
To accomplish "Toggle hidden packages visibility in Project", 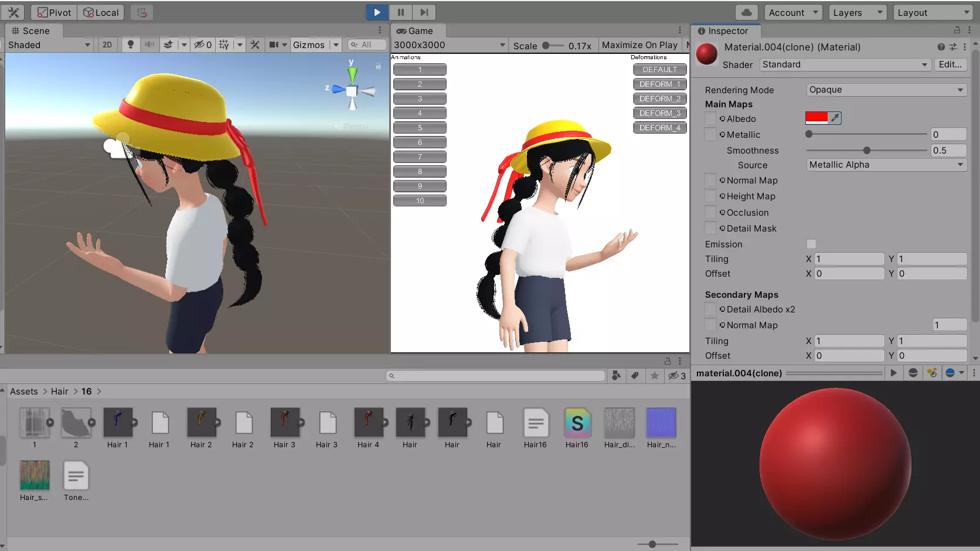I will point(677,376).
